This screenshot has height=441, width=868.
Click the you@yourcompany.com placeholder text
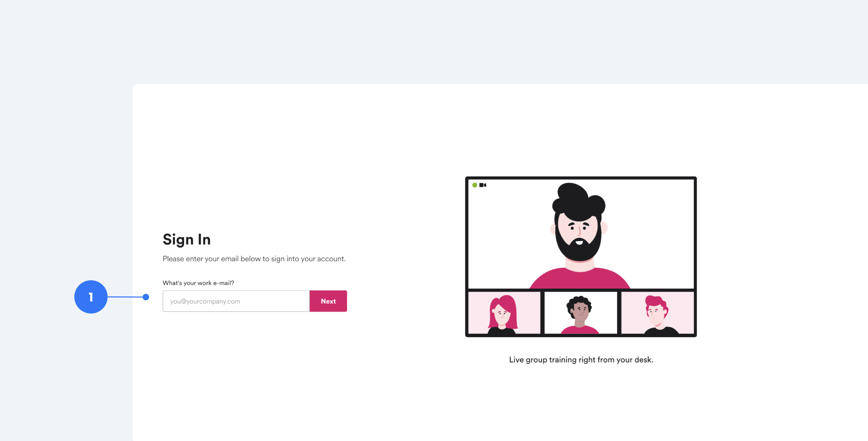coord(205,302)
